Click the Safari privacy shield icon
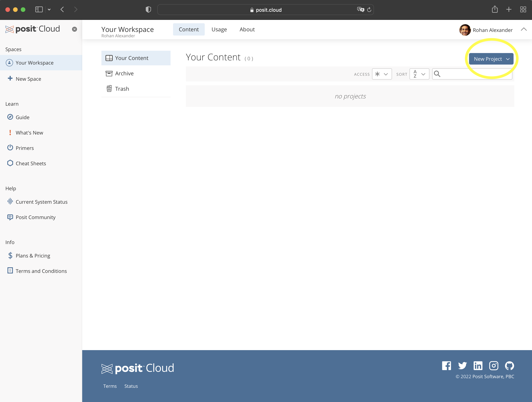532x402 pixels. point(148,10)
